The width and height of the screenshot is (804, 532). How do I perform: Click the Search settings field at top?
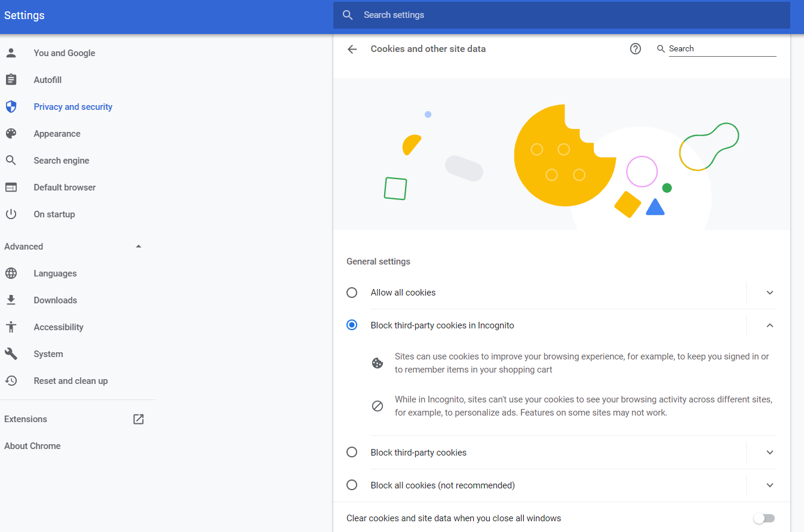click(561, 15)
